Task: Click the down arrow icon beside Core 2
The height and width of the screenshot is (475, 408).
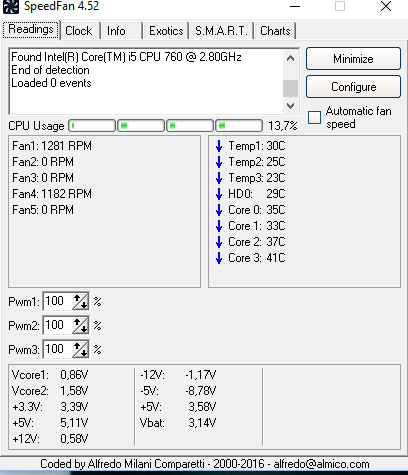Action: pyautogui.click(x=219, y=242)
